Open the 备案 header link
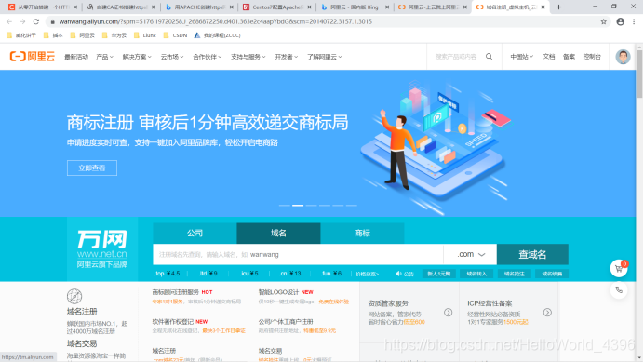The image size is (644, 362). [569, 57]
